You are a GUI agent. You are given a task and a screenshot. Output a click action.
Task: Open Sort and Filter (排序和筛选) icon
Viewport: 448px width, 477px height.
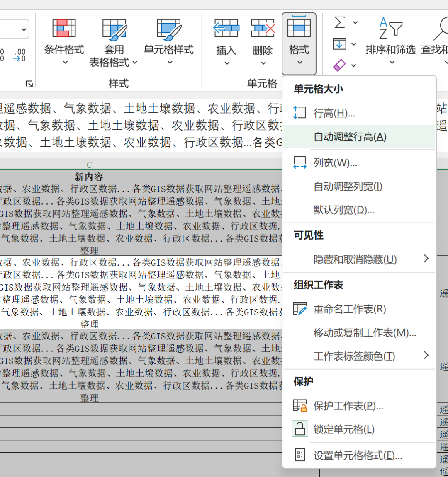pos(390,28)
